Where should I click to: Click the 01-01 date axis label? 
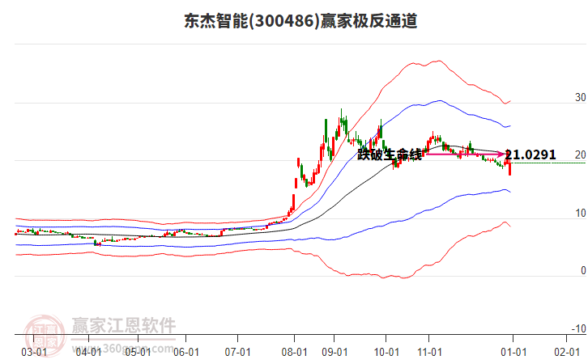tap(513, 352)
